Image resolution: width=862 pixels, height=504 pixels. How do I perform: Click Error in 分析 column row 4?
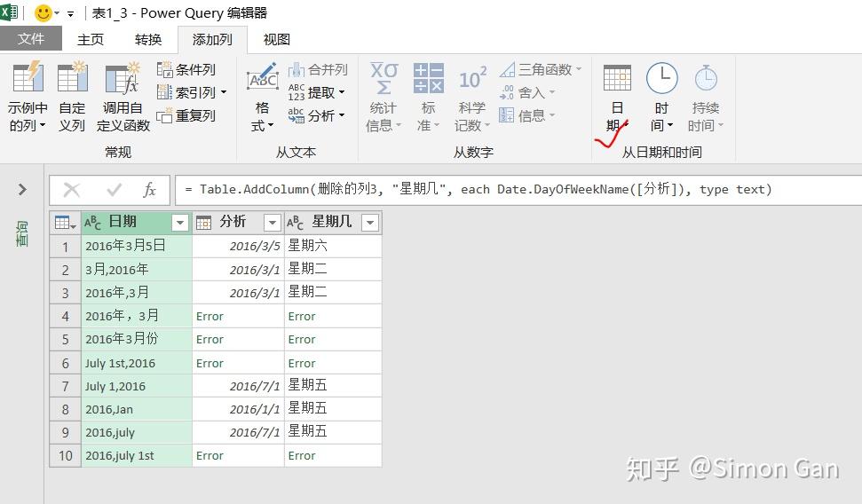(210, 317)
